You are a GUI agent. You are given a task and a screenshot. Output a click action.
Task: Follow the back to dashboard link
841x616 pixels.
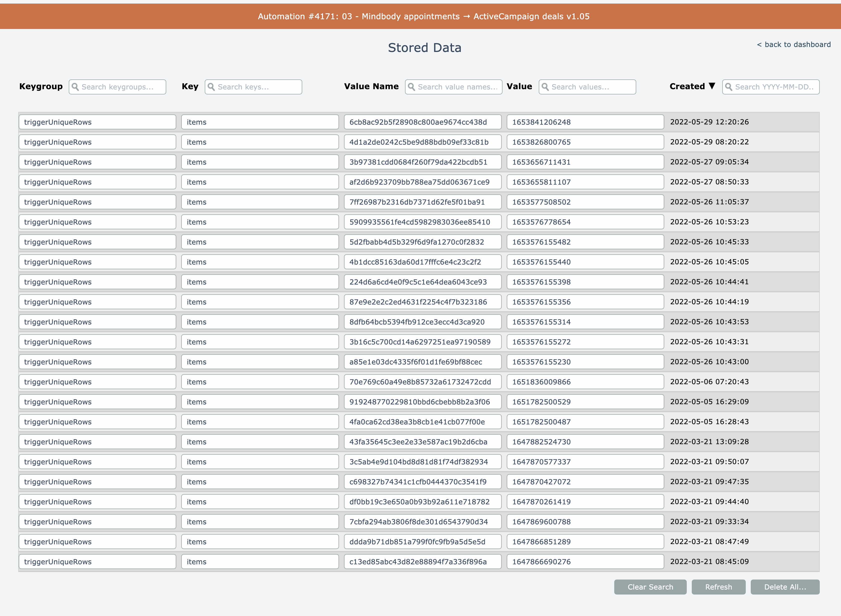click(x=793, y=44)
